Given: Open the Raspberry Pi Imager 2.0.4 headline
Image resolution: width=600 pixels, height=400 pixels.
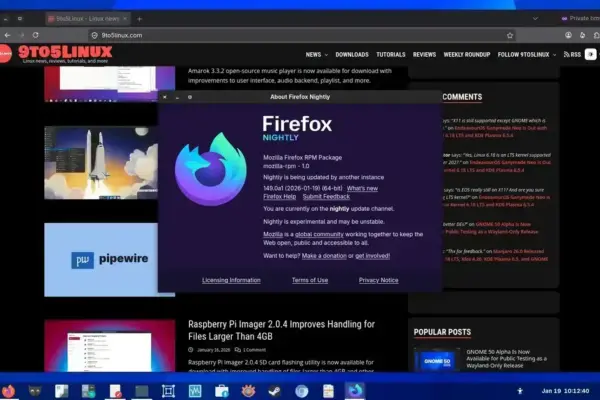Looking at the screenshot, I should point(281,330).
